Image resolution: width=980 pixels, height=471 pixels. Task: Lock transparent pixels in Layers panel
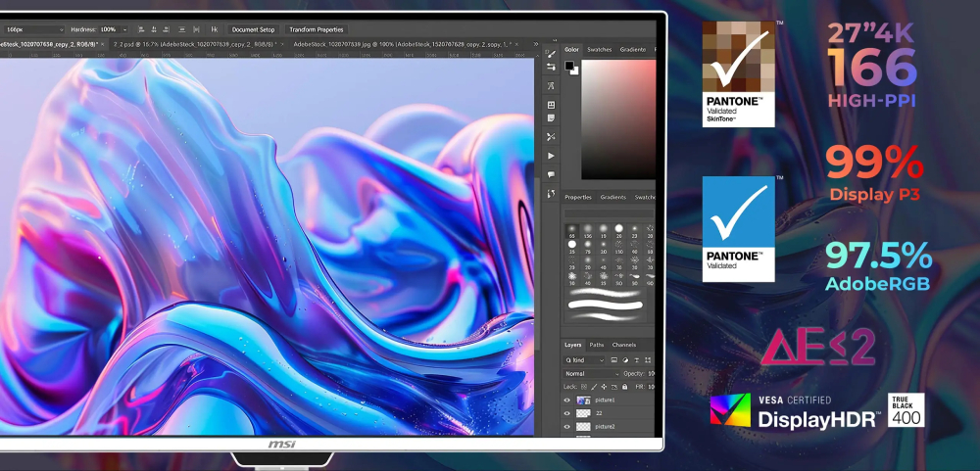click(584, 388)
